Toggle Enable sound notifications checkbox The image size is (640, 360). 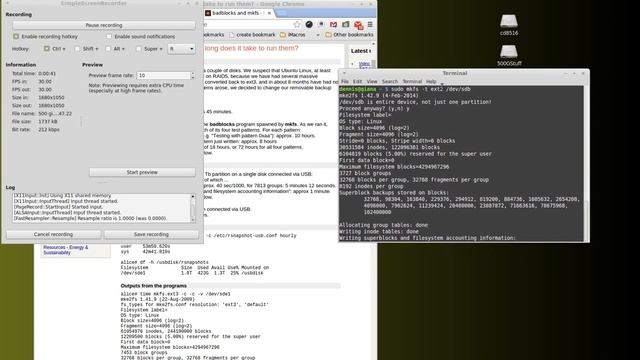(x=109, y=36)
